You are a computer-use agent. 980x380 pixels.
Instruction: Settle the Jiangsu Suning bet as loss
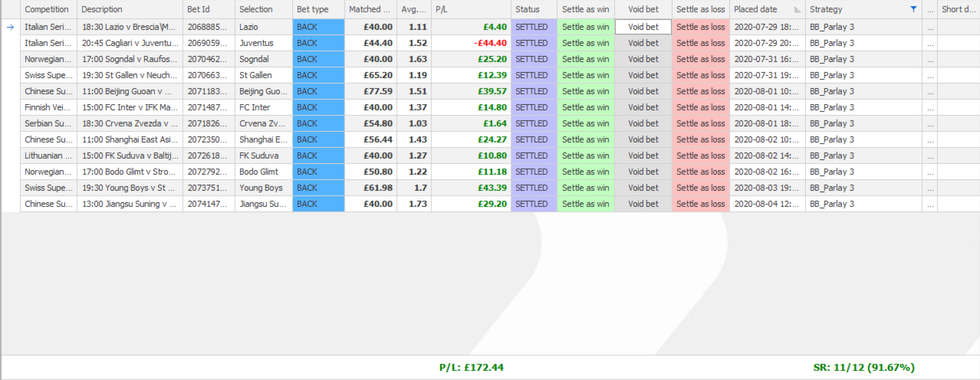pyautogui.click(x=700, y=204)
